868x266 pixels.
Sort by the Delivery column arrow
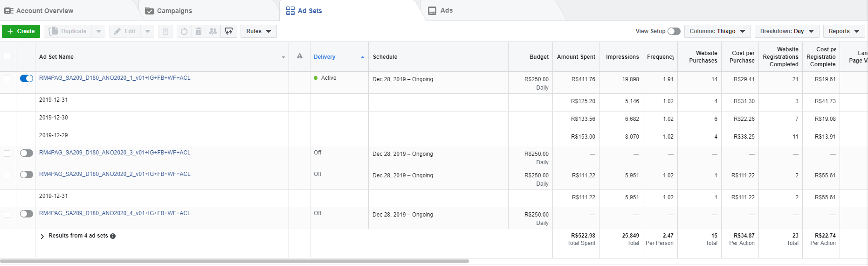pos(362,57)
